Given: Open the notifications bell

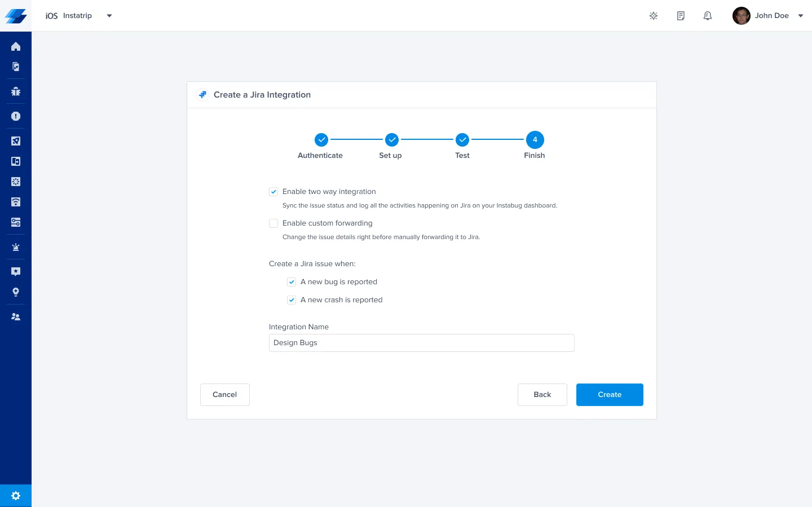Looking at the screenshot, I should [708, 16].
